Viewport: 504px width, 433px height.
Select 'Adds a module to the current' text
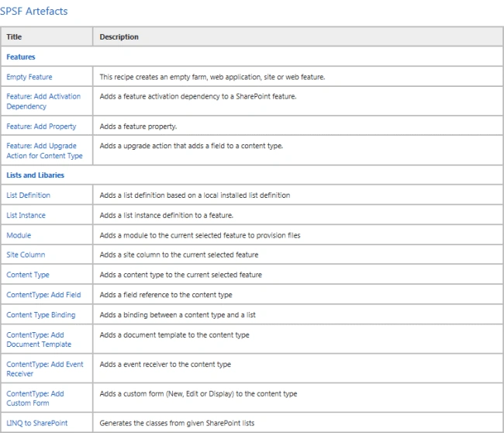pyautogui.click(x=200, y=235)
